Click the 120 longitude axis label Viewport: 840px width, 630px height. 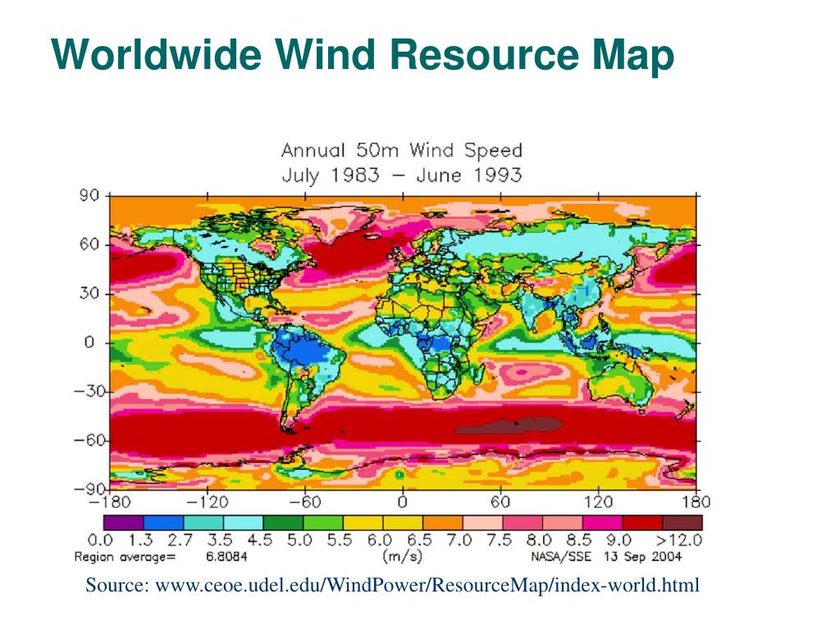pos(598,502)
